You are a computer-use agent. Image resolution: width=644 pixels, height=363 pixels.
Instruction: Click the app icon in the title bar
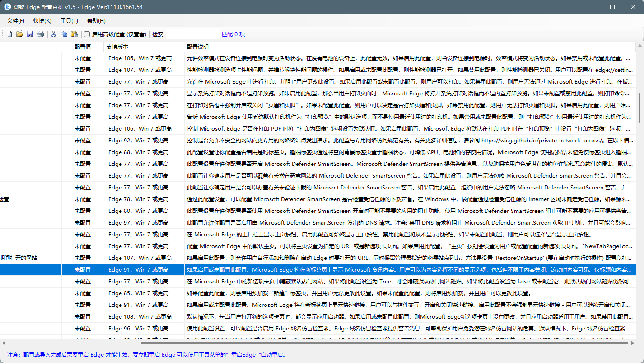(x=7, y=7)
